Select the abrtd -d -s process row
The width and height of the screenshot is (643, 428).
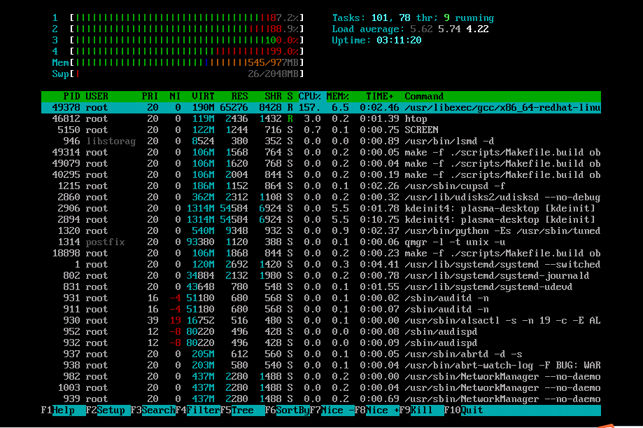pyautogui.click(x=321, y=354)
